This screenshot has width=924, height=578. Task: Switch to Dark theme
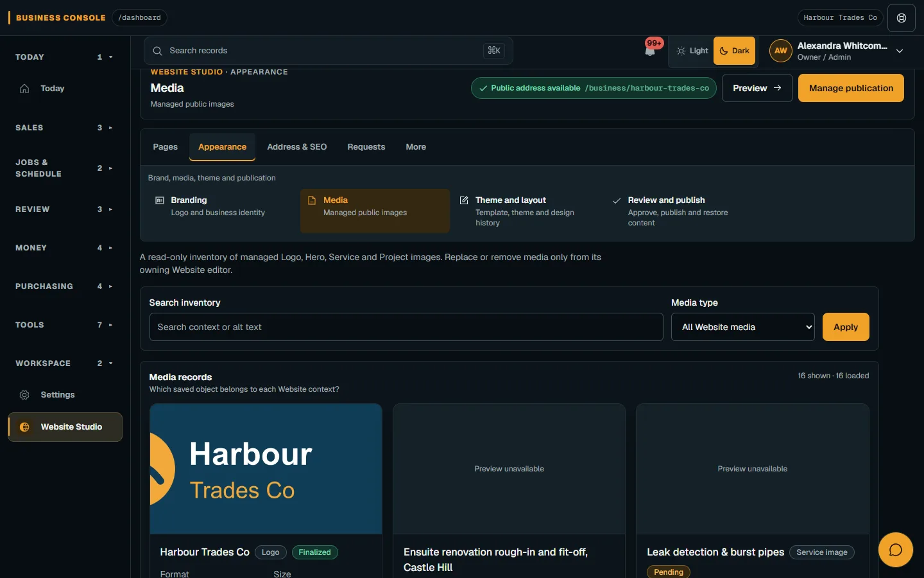coord(734,51)
